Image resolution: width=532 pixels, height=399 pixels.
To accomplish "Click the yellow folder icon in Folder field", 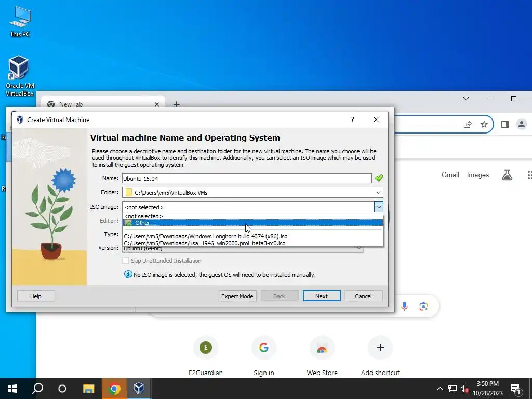I will 129,192.
